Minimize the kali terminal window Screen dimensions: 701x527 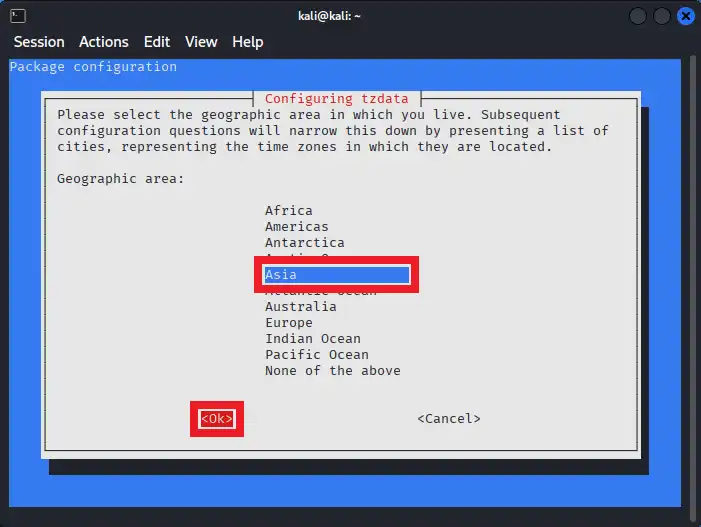point(639,16)
